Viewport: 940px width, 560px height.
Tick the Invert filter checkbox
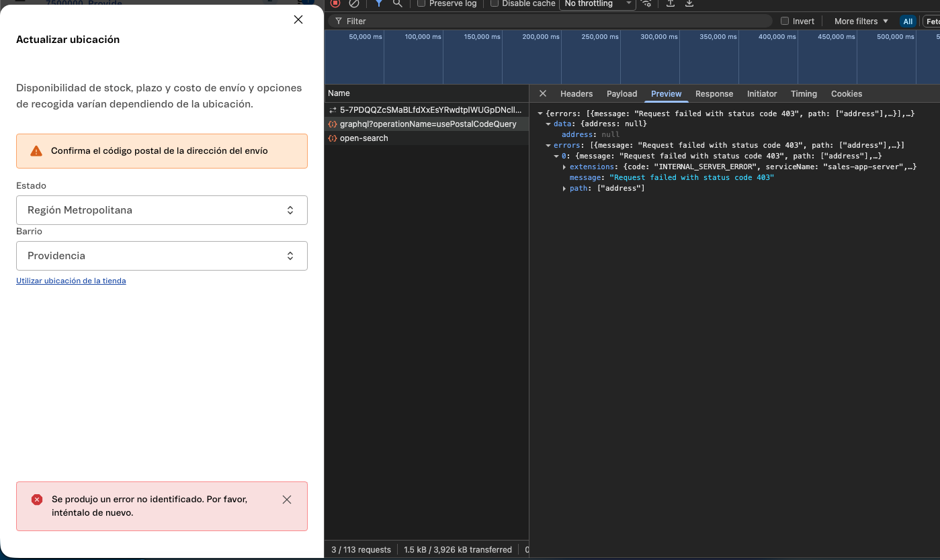click(785, 21)
